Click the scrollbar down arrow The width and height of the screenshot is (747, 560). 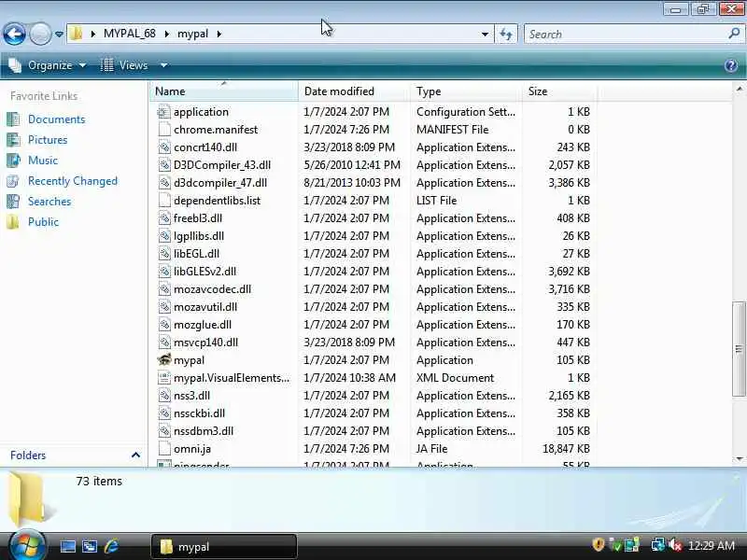coord(739,459)
